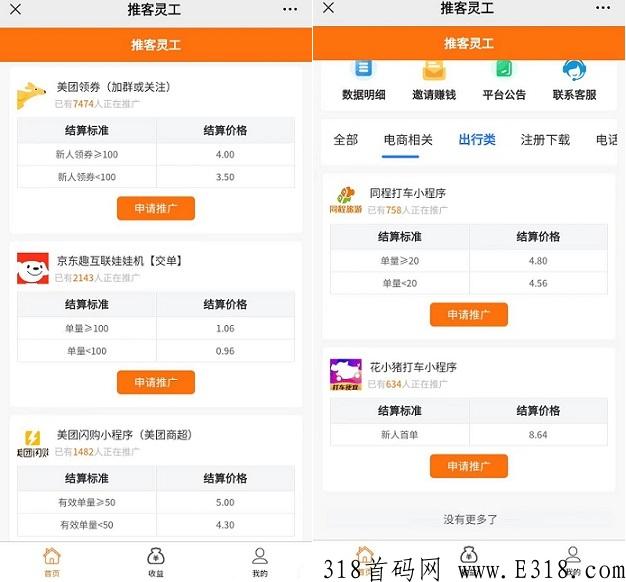Select the 电商相关 category tab
The image size is (626, 582).
[x=408, y=140]
